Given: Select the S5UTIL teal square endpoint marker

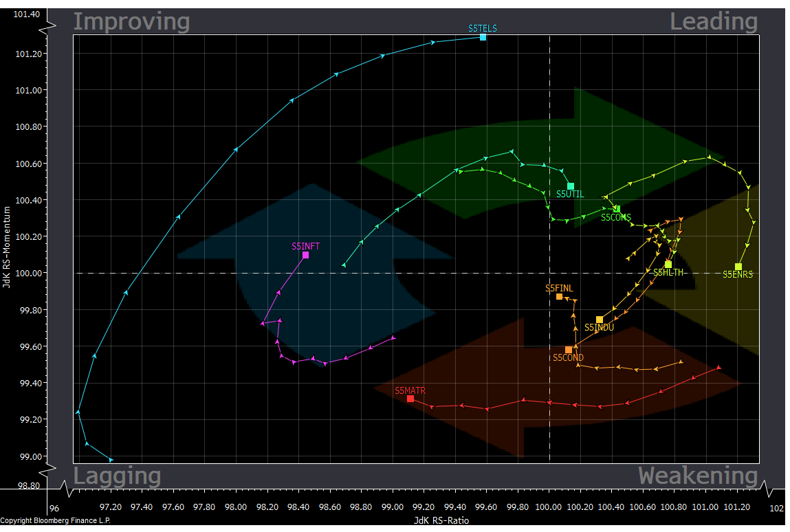Looking at the screenshot, I should pyautogui.click(x=571, y=186).
